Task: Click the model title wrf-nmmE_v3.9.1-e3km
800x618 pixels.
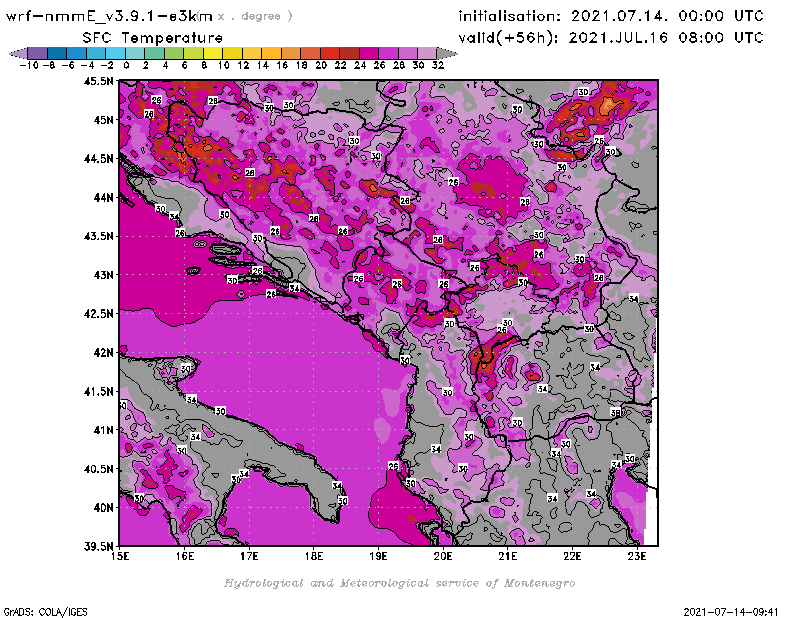Action: 109,16
